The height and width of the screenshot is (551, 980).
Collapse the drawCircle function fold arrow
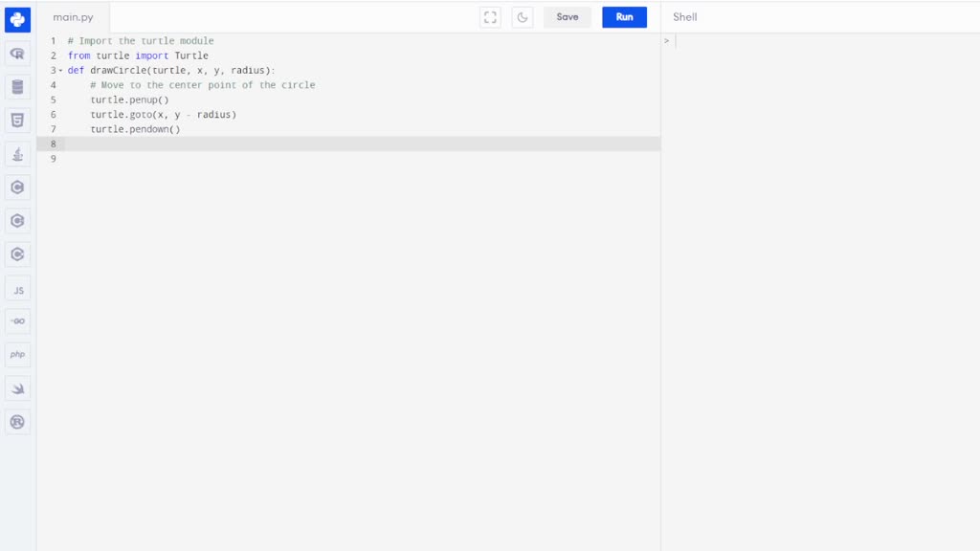59,70
